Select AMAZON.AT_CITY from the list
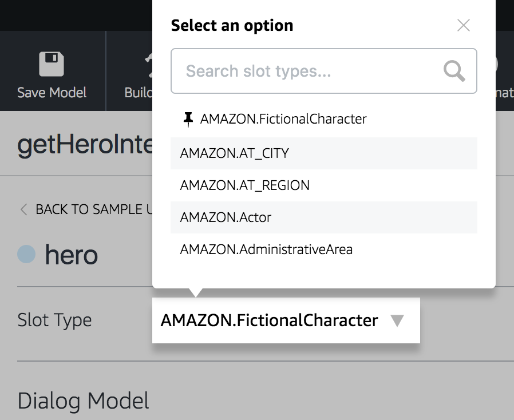 point(235,153)
